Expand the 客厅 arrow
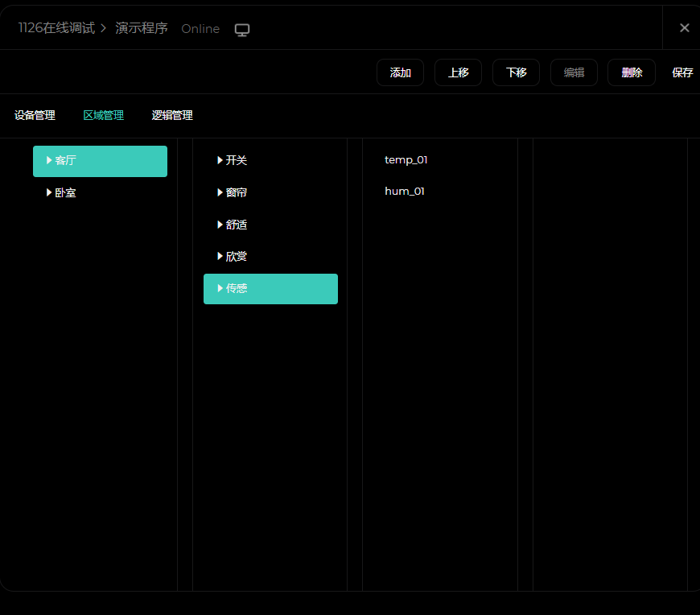Image resolution: width=700 pixels, height=615 pixels. pos(50,161)
